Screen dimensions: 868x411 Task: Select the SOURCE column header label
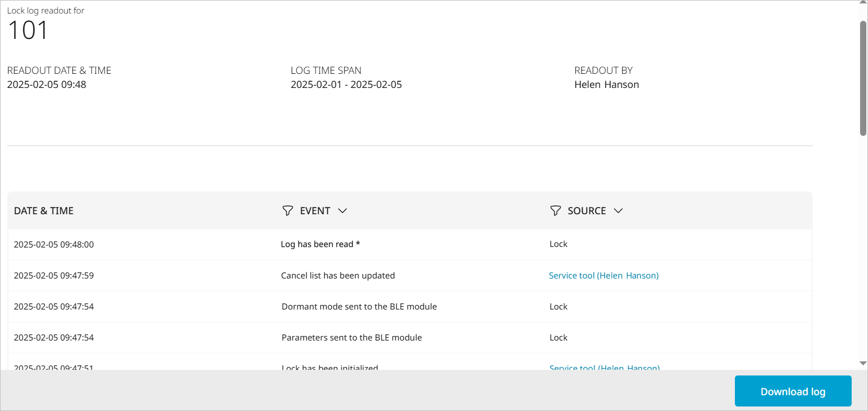[587, 211]
